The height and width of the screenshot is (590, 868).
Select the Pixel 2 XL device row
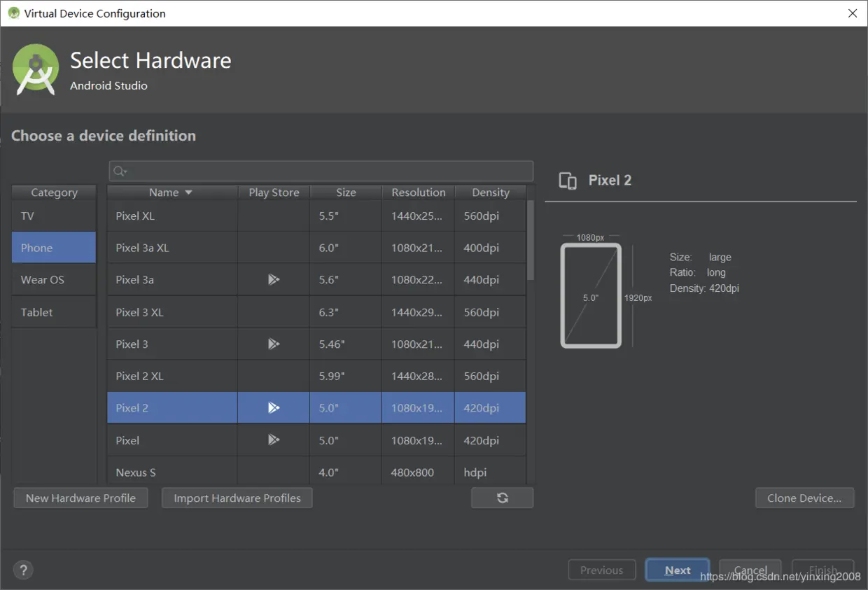pos(316,376)
